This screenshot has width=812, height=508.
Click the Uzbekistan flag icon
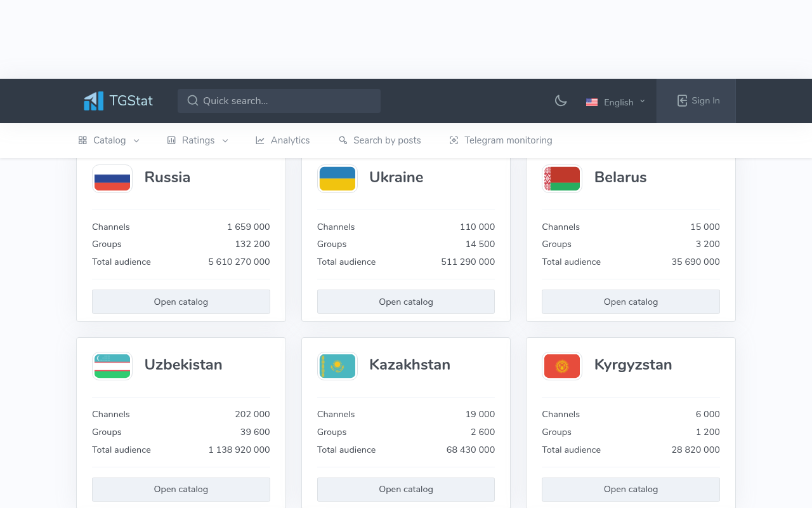coord(112,366)
